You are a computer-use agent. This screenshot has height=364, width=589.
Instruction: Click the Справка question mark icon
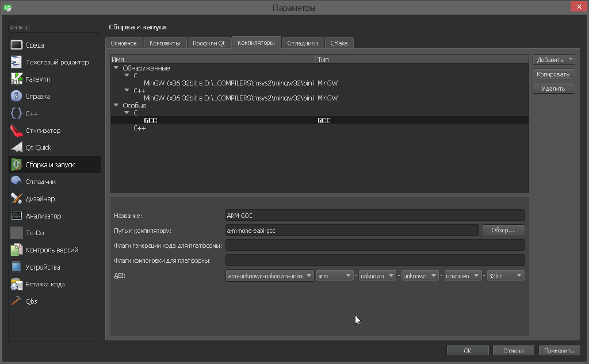coord(16,96)
